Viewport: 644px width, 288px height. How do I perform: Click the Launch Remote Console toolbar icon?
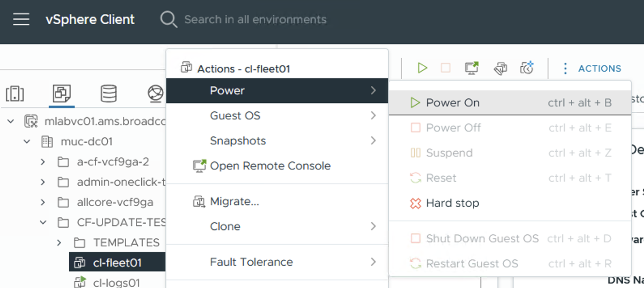471,68
